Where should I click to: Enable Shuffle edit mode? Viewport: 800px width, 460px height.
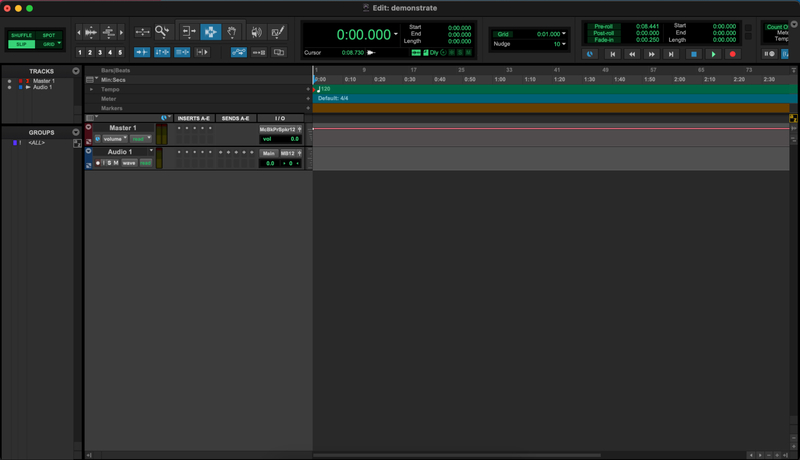click(x=21, y=35)
